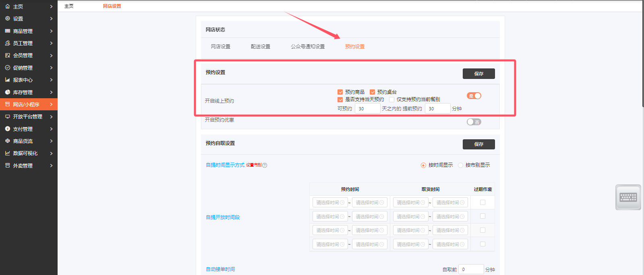Click the 商品管理 barcode icon
The width and height of the screenshot is (644, 275).
point(7,31)
